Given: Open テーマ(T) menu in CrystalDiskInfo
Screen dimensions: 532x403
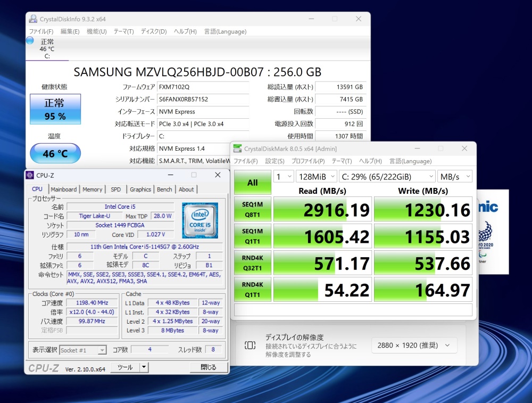Looking at the screenshot, I should [123, 31].
